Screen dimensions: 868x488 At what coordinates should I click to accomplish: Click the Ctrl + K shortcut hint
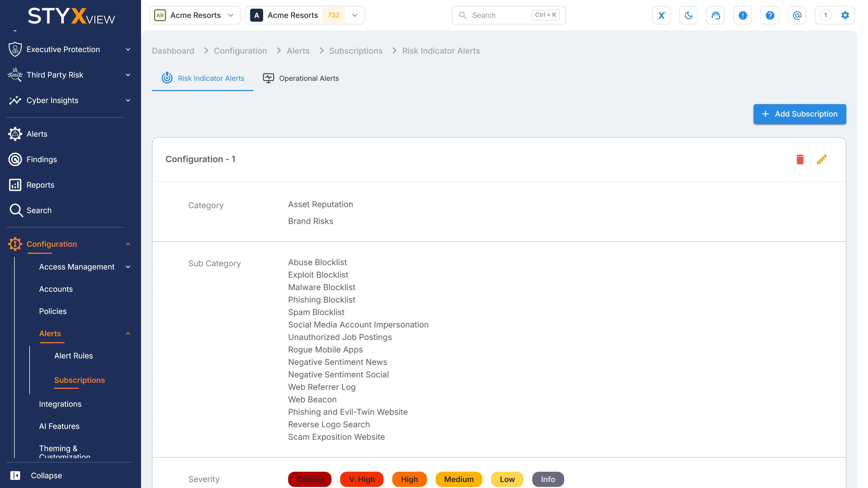click(x=545, y=15)
